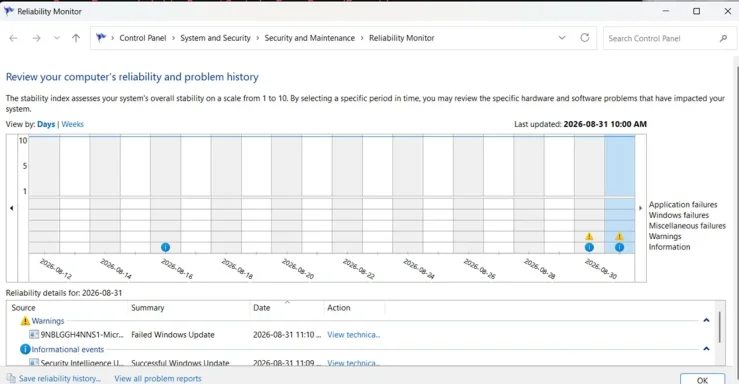
Task: Expand the address bar history dropdown
Action: click(x=562, y=38)
